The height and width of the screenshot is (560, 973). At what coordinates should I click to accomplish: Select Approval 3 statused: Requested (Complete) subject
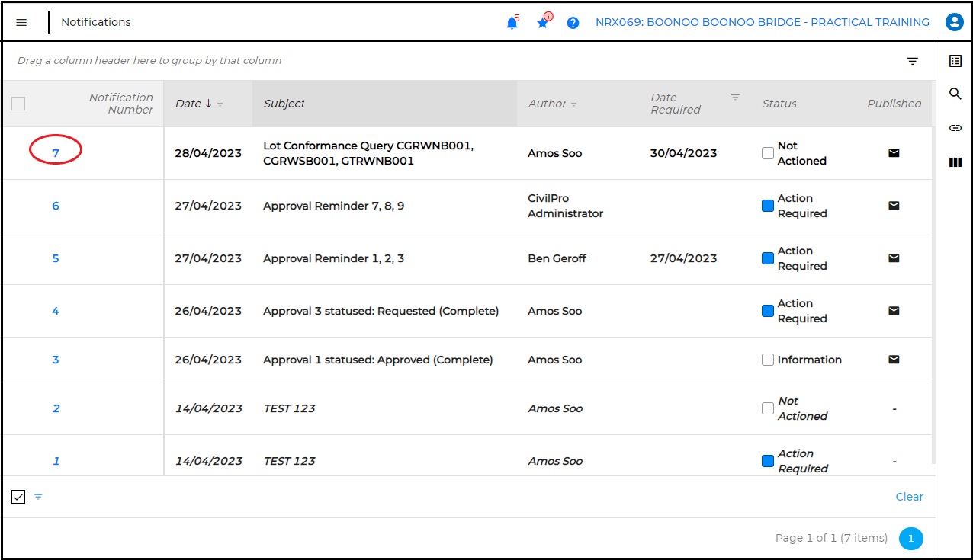381,311
